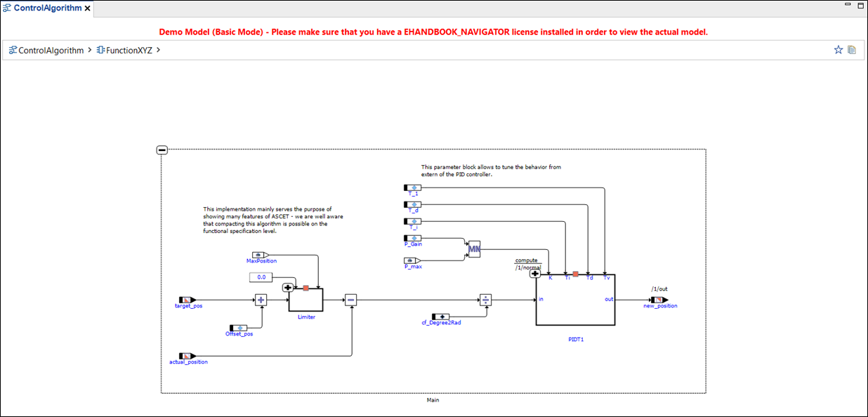Open FunctionXYZ from the breadcrumb bar
868x417 pixels.
(x=127, y=50)
